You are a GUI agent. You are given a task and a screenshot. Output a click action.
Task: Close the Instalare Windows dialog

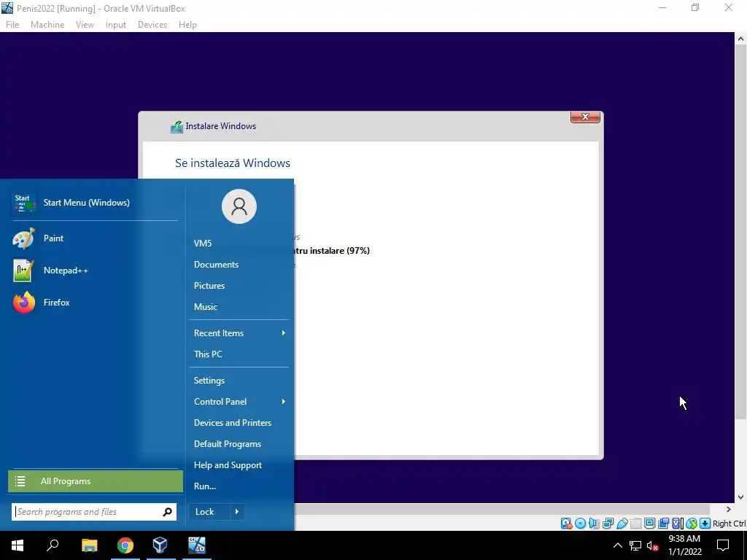(585, 117)
